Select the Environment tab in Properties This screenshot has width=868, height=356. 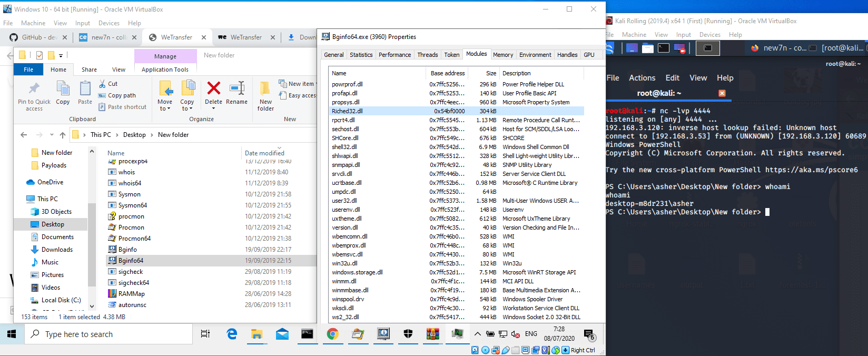[x=535, y=55]
